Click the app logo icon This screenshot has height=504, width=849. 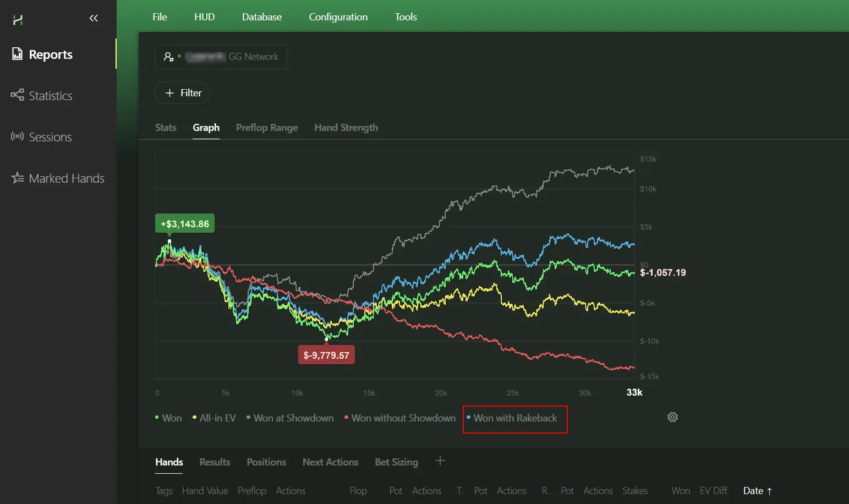[x=18, y=20]
